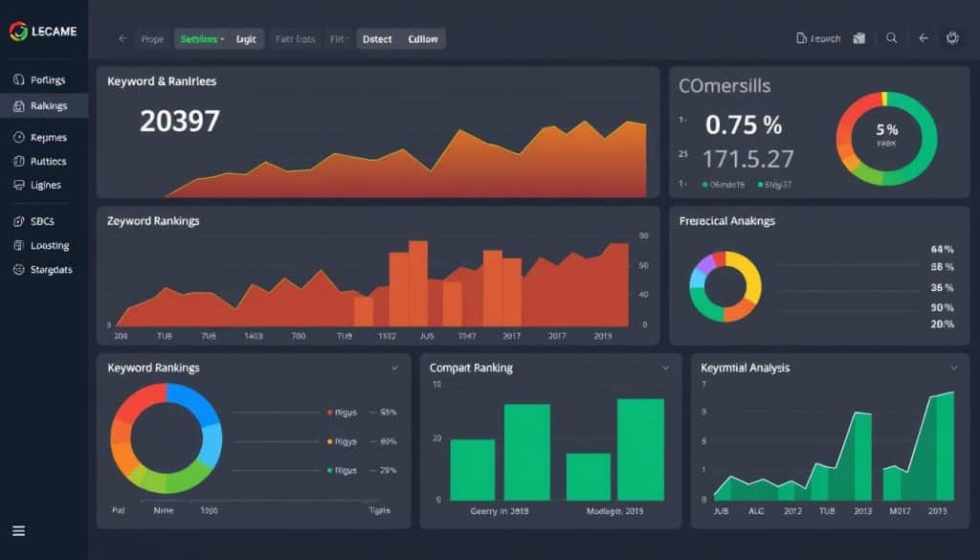Click the Tigala label under the donut
The width and height of the screenshot is (980, 560).
pyautogui.click(x=379, y=510)
